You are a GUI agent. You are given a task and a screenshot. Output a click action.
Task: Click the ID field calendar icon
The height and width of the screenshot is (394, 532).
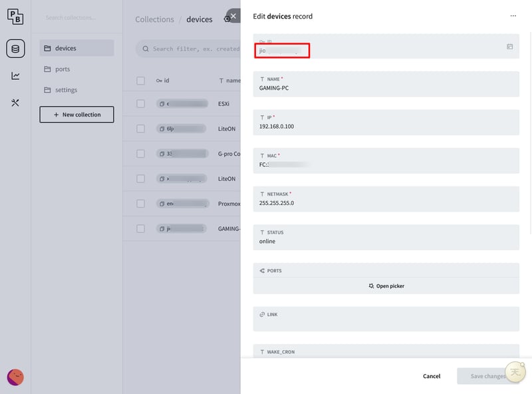tap(509, 47)
